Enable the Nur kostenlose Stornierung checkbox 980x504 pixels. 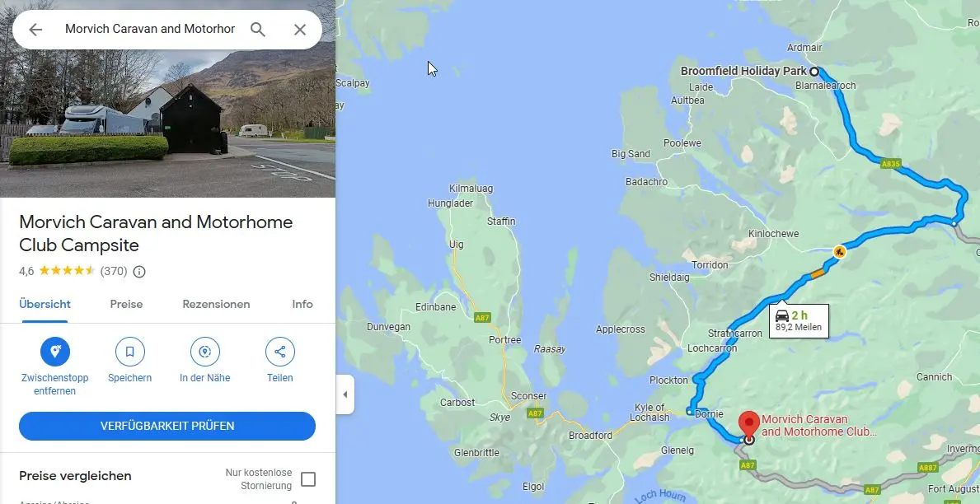pyautogui.click(x=308, y=479)
